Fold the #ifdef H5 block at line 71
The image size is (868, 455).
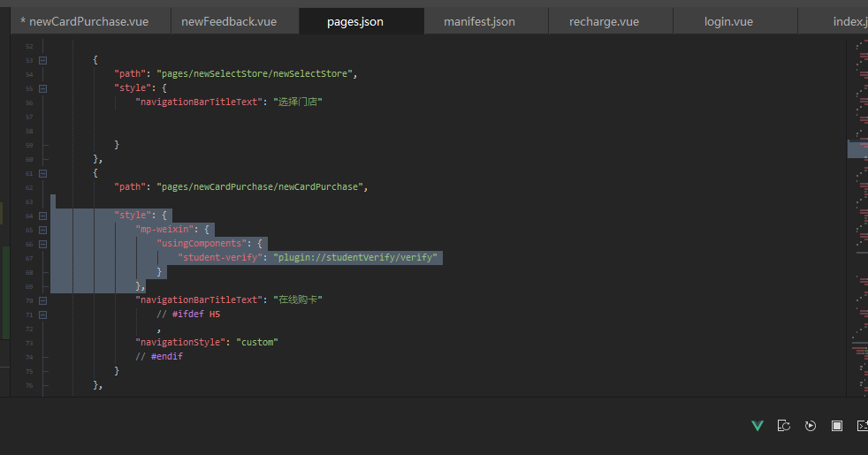(42, 315)
